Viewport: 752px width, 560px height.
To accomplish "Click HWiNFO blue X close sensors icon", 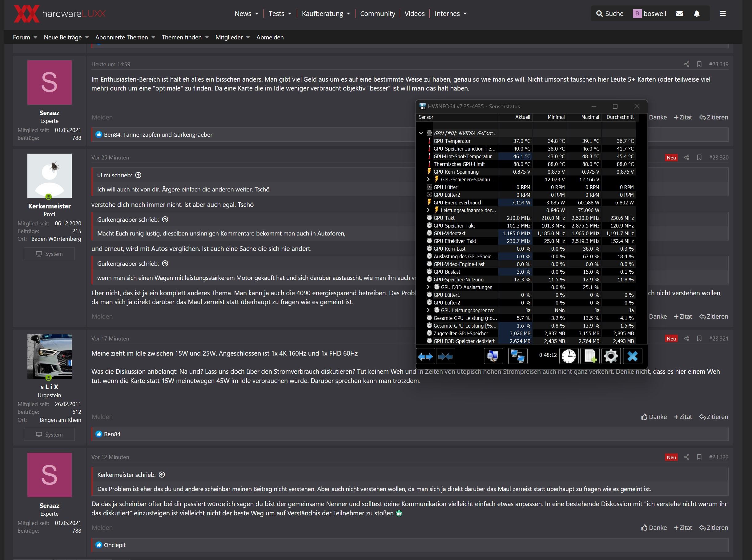I will 632,356.
